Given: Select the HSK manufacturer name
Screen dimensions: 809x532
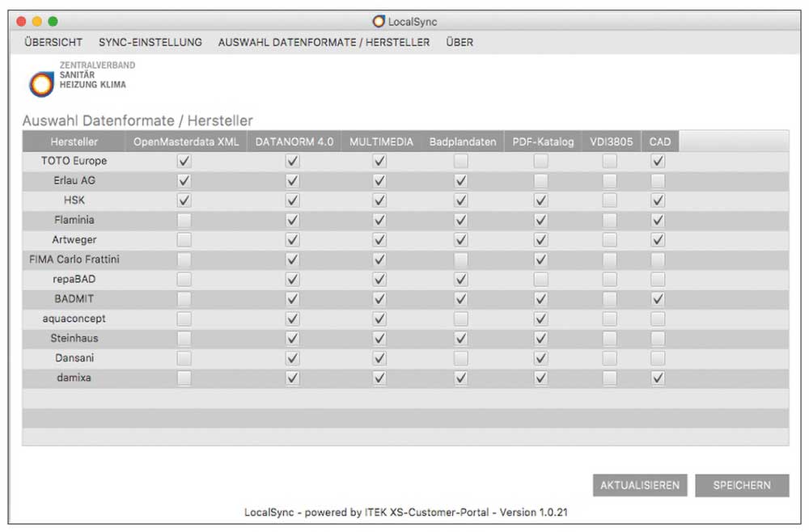Looking at the screenshot, I should tap(74, 201).
